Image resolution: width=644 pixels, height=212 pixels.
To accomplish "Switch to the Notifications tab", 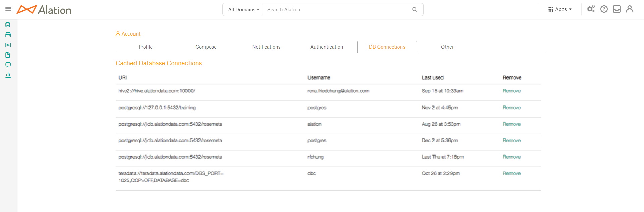I will click(266, 47).
